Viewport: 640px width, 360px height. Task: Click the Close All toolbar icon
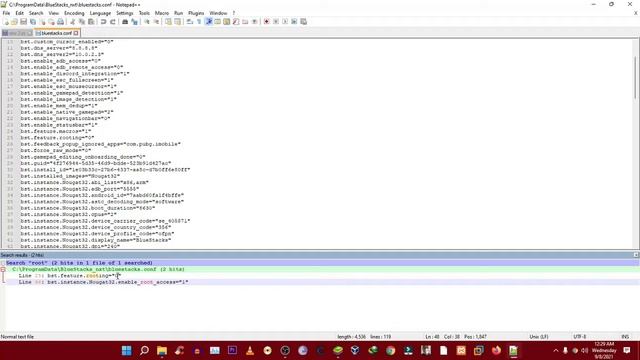tap(51, 22)
